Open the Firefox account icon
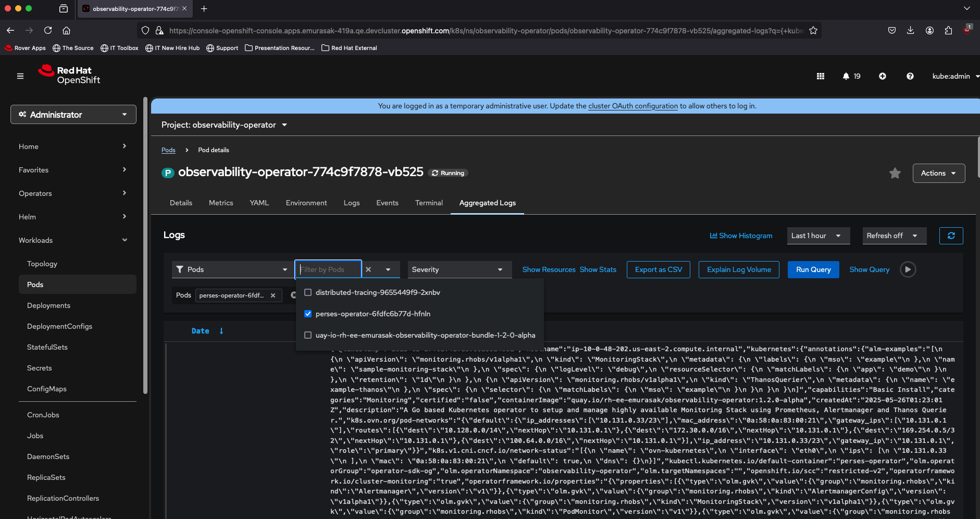 click(929, 30)
